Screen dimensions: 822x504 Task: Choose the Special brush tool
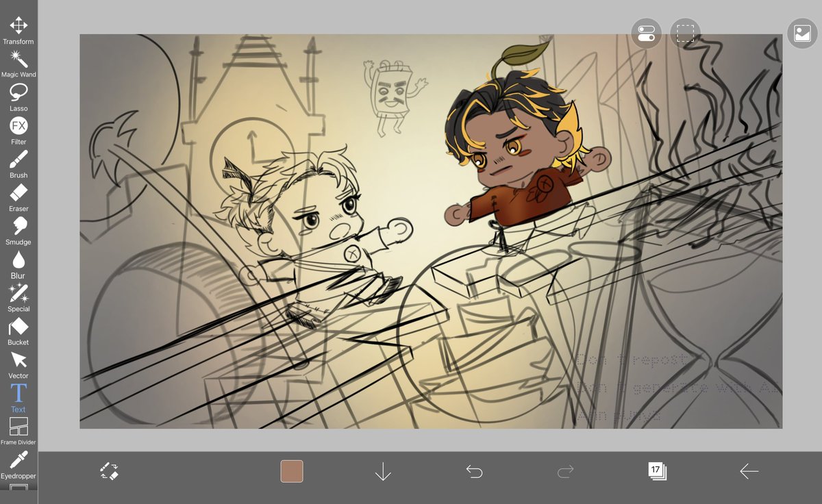point(18,298)
